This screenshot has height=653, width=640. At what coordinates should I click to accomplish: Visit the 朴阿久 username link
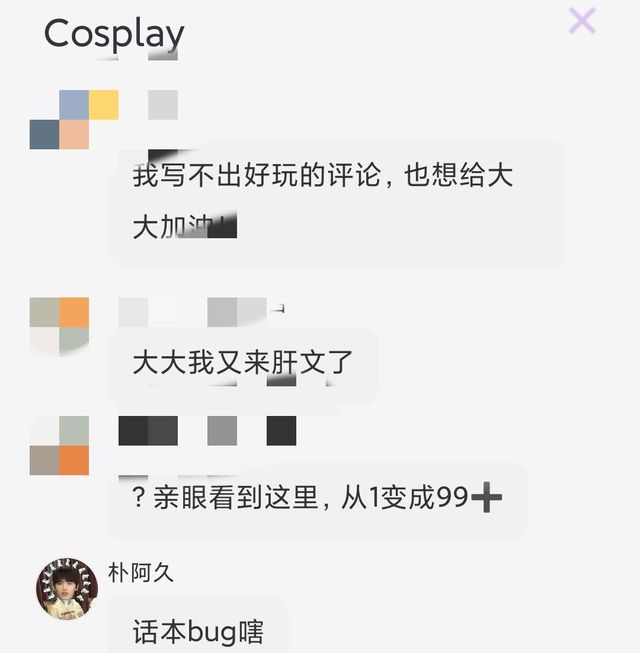[x=141, y=573]
